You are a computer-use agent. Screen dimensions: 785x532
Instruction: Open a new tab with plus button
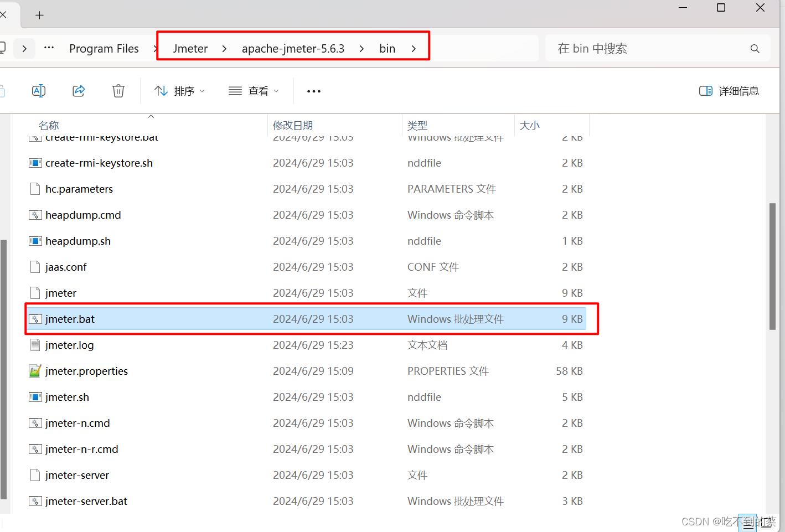(x=39, y=15)
